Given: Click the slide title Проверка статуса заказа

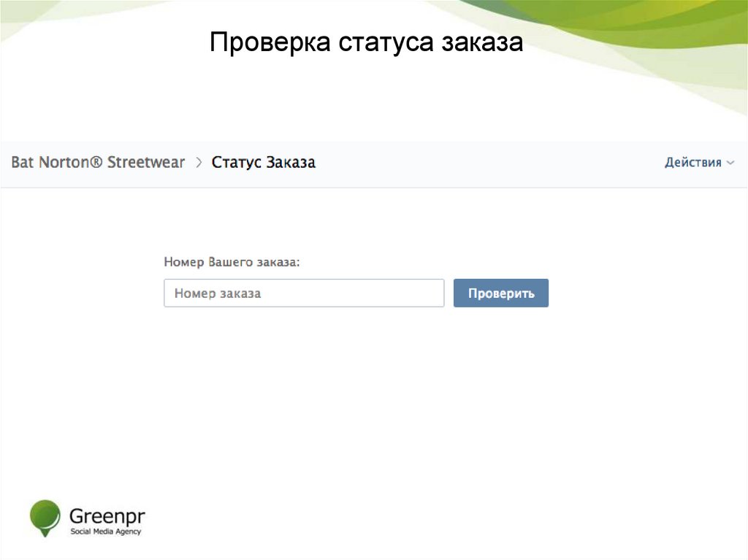Looking at the screenshot, I should point(366,43).
